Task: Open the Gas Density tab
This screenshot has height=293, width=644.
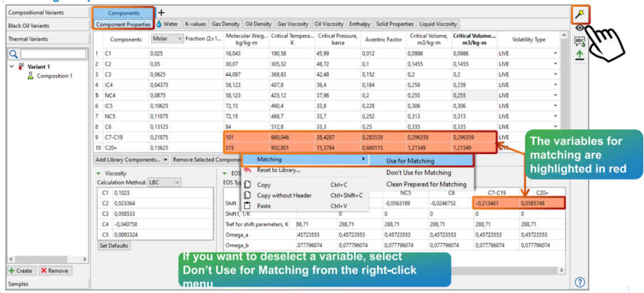Action: pyautogui.click(x=226, y=24)
